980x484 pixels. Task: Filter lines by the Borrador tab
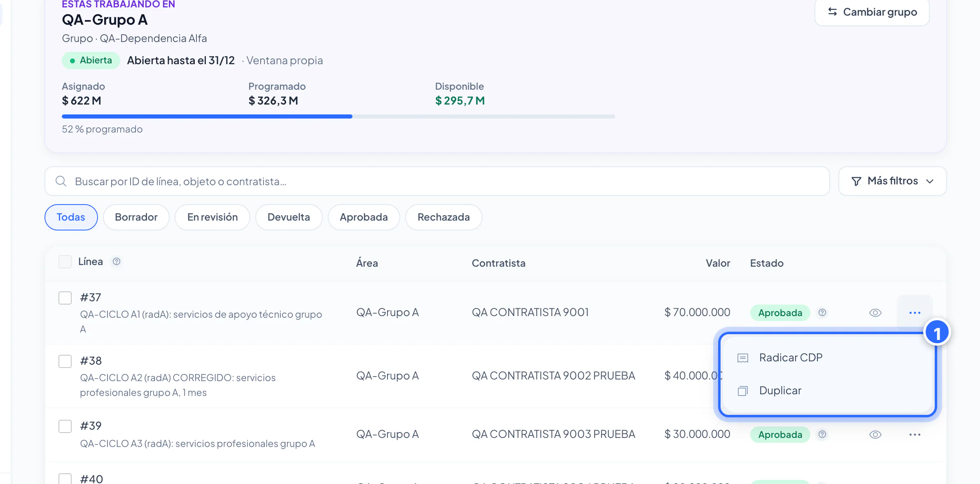point(136,217)
